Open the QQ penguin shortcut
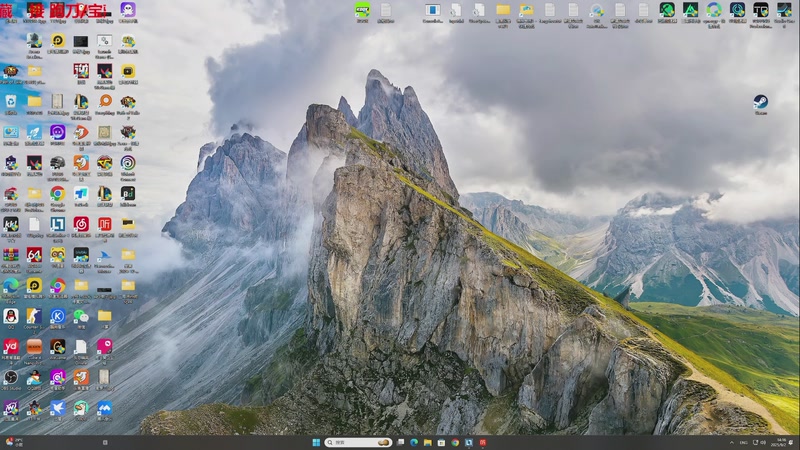Image resolution: width=800 pixels, height=450 pixels. (x=11, y=317)
